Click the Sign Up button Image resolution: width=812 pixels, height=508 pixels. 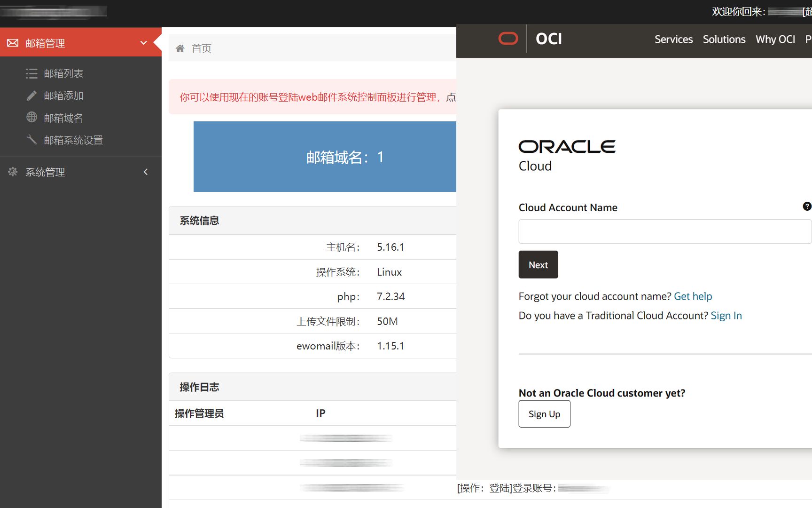[544, 414]
